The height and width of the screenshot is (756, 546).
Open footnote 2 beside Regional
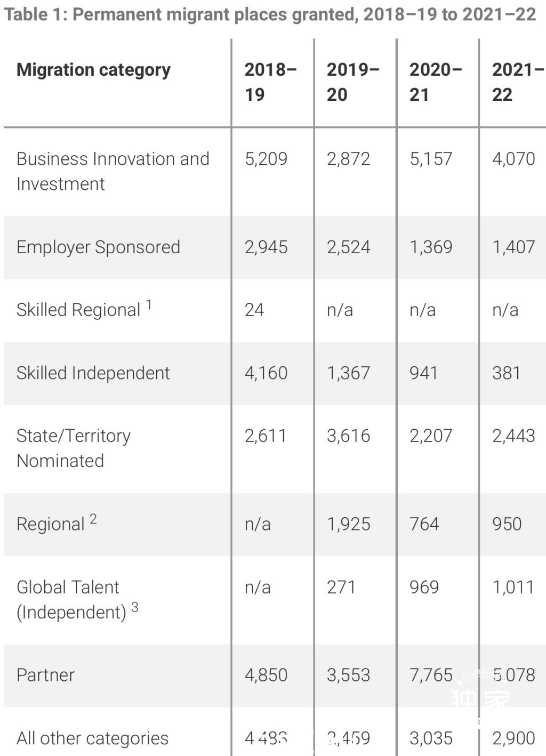(x=93, y=519)
